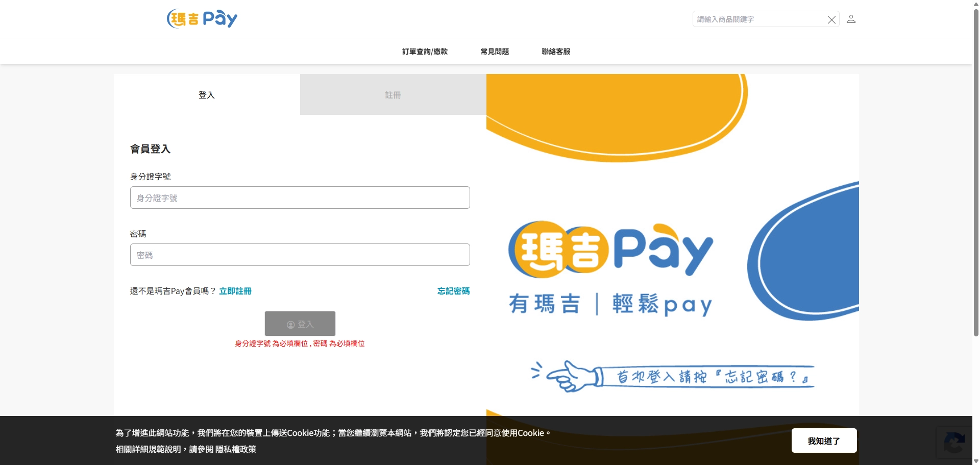The width and height of the screenshot is (980, 465).
Task: Switch to the 註冊 tab
Action: click(393, 95)
